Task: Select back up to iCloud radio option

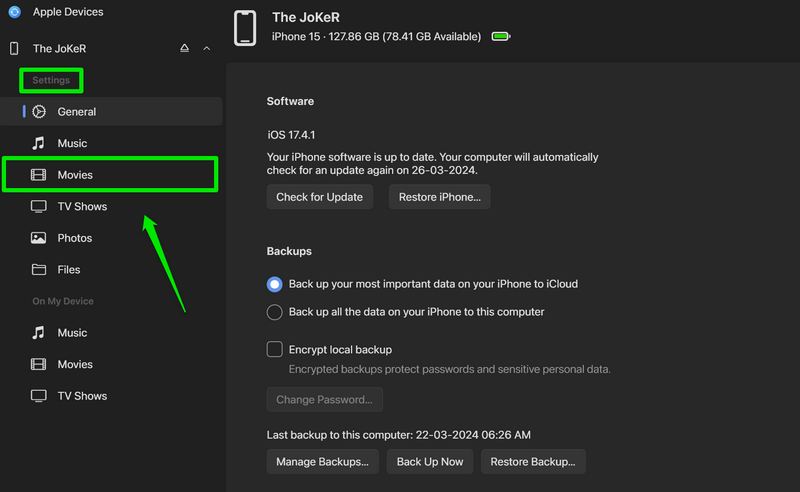Action: 275,284
